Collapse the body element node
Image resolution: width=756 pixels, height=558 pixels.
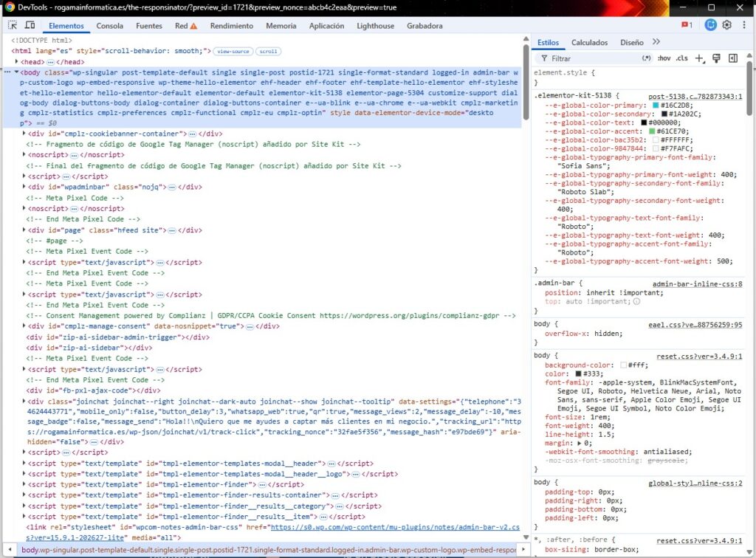(16, 72)
